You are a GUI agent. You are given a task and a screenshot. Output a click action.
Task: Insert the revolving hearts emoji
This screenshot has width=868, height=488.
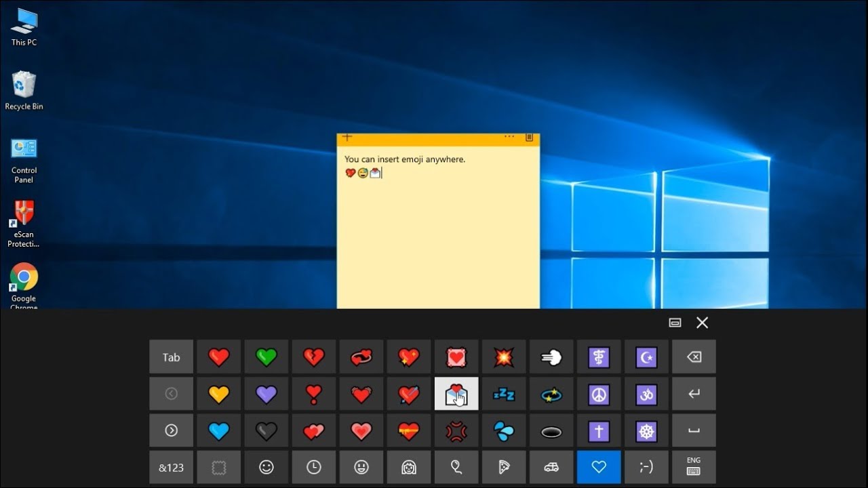click(361, 357)
